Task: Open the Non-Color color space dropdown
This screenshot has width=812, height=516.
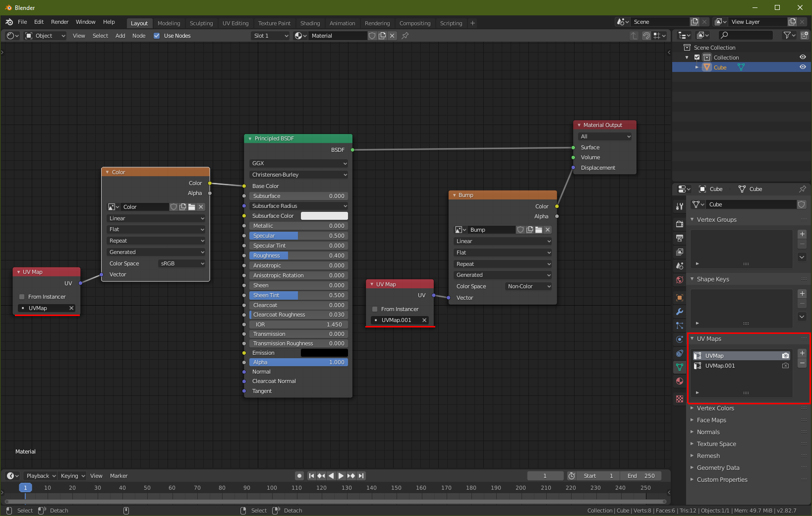Action: point(528,286)
